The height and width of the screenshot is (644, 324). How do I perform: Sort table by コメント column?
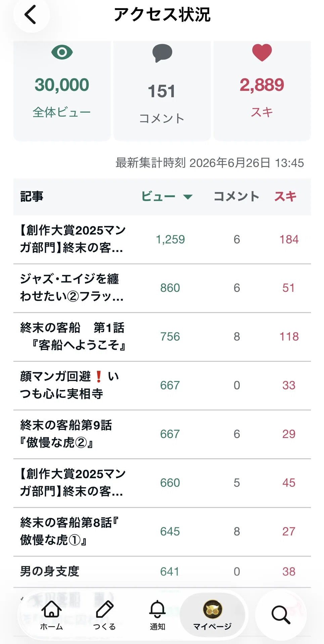tap(236, 197)
